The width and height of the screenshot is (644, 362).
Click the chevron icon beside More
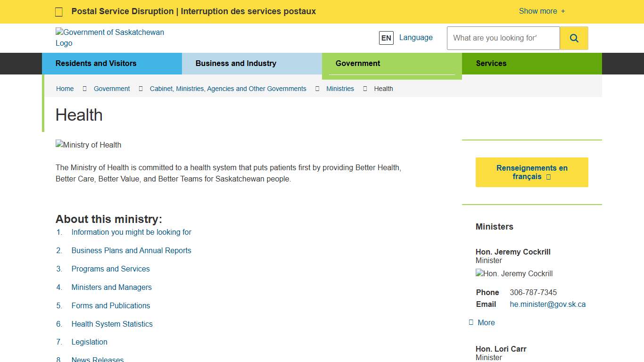tap(471, 322)
